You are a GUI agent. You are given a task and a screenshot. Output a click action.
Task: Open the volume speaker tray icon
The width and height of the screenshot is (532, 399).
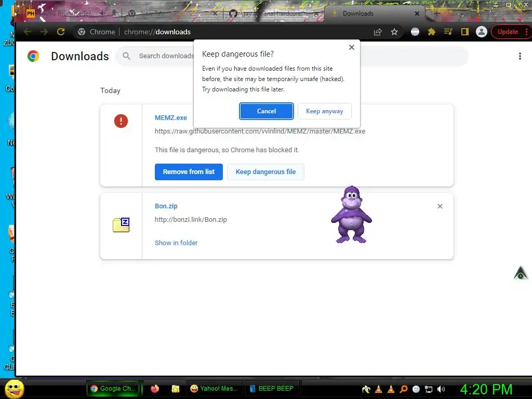[441, 389]
